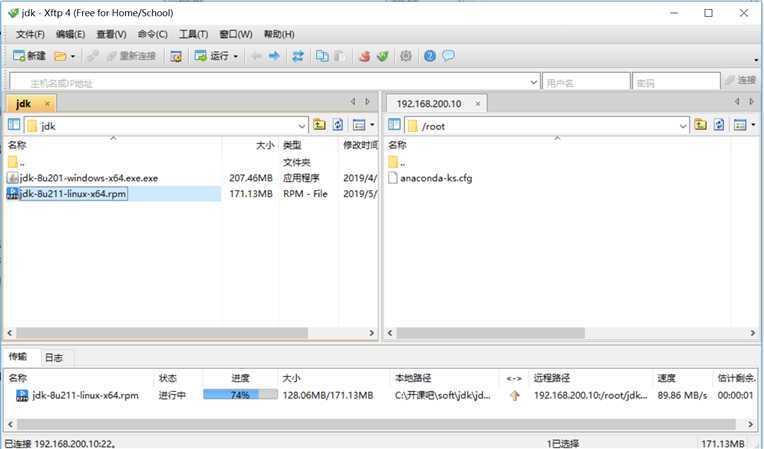Click the 新建 new session button
The image size is (764, 449).
pos(29,56)
